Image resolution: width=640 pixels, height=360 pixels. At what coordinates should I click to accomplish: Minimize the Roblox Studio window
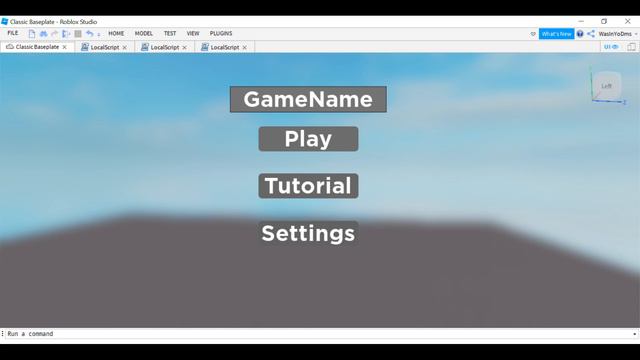581,21
